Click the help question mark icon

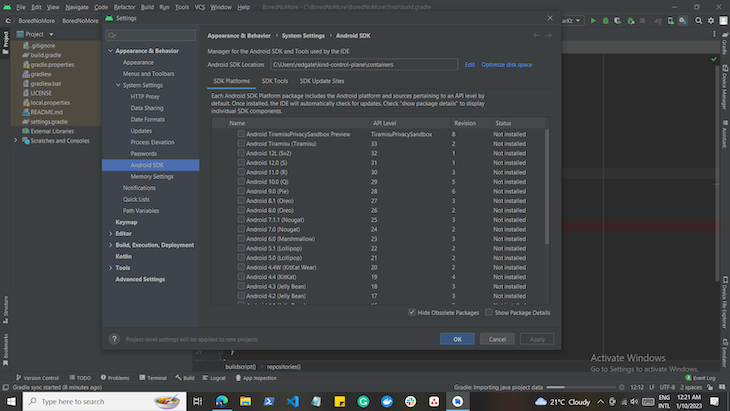click(112, 339)
